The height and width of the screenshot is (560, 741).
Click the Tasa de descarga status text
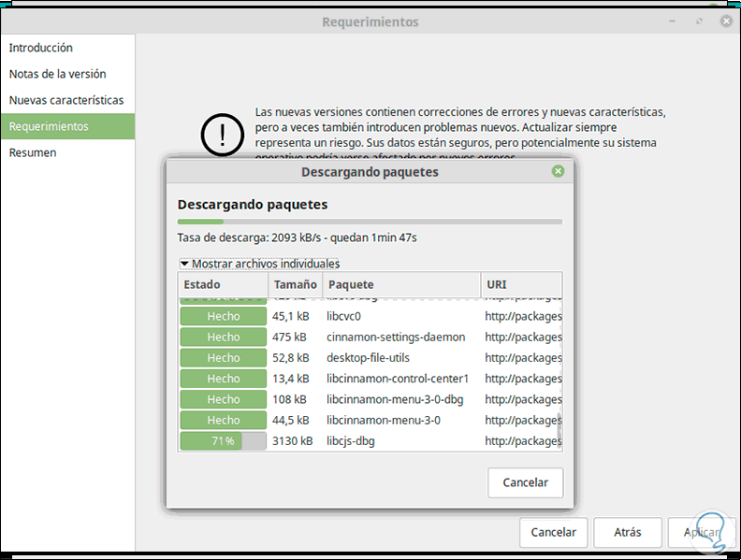point(297,237)
